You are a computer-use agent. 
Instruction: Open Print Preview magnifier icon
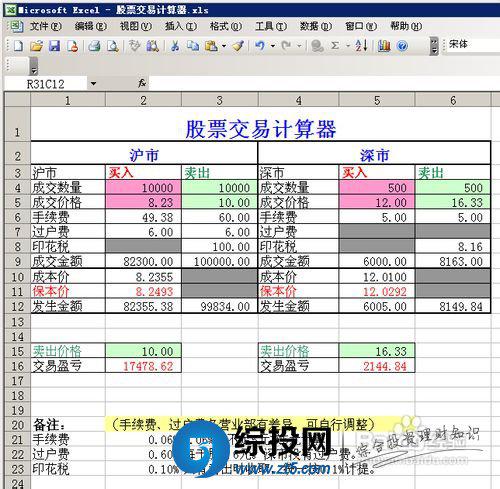113,46
